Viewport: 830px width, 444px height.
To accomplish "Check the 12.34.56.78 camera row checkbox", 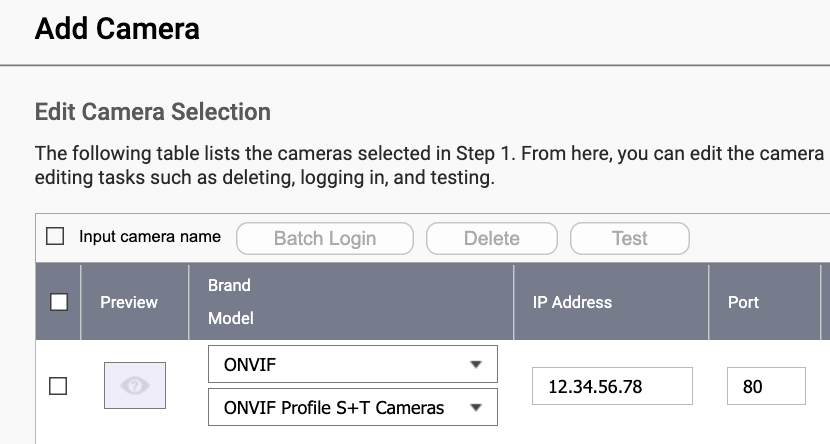I will [x=58, y=386].
